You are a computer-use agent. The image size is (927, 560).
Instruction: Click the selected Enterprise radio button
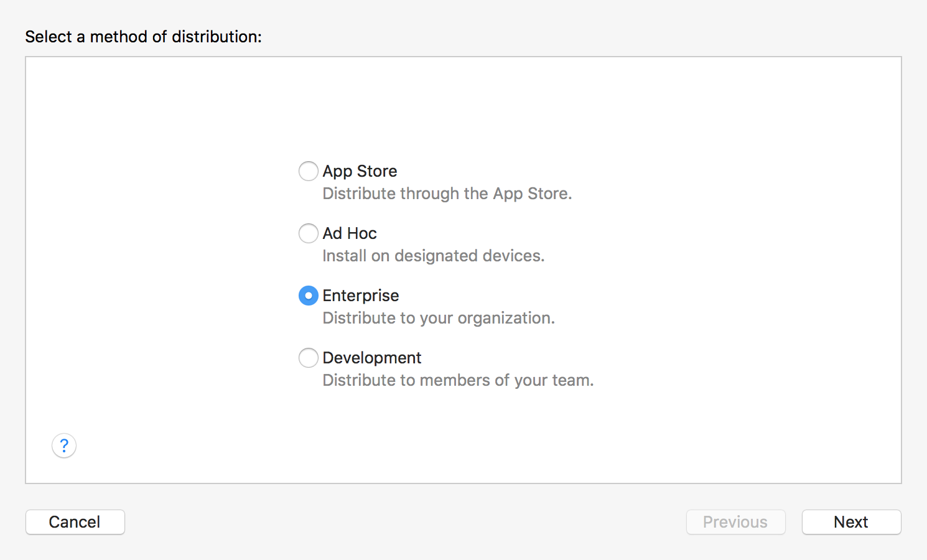[x=309, y=296]
